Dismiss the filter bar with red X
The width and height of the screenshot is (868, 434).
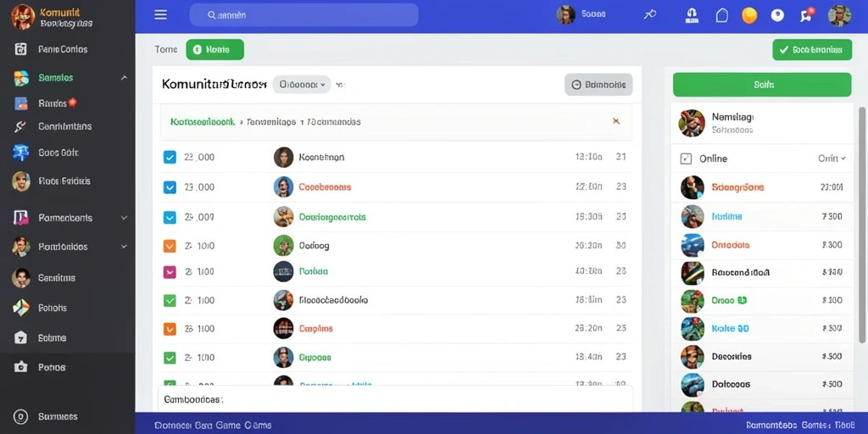pos(615,121)
